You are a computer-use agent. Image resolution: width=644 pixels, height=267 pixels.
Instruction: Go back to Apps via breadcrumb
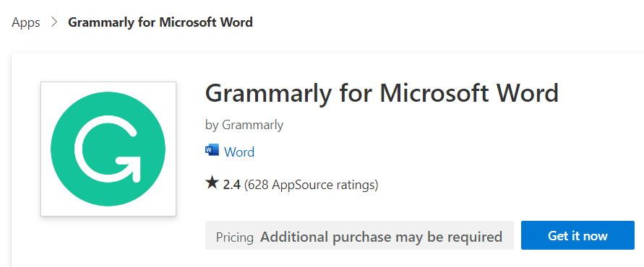26,22
